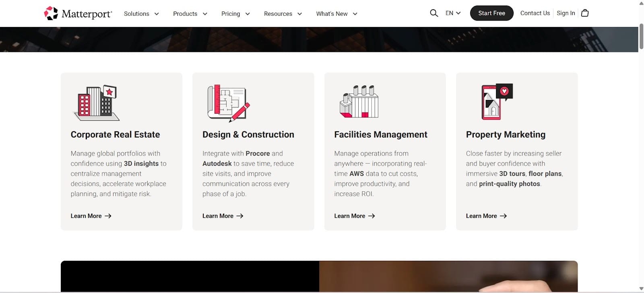This screenshot has width=644, height=293.
Task: Open the Resources menu
Action: [283, 14]
